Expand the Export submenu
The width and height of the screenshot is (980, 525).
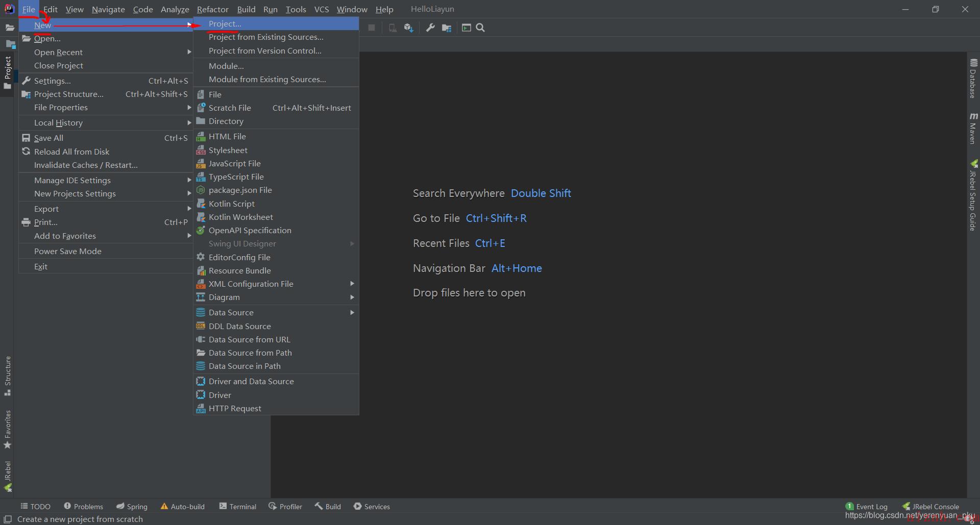coord(106,209)
